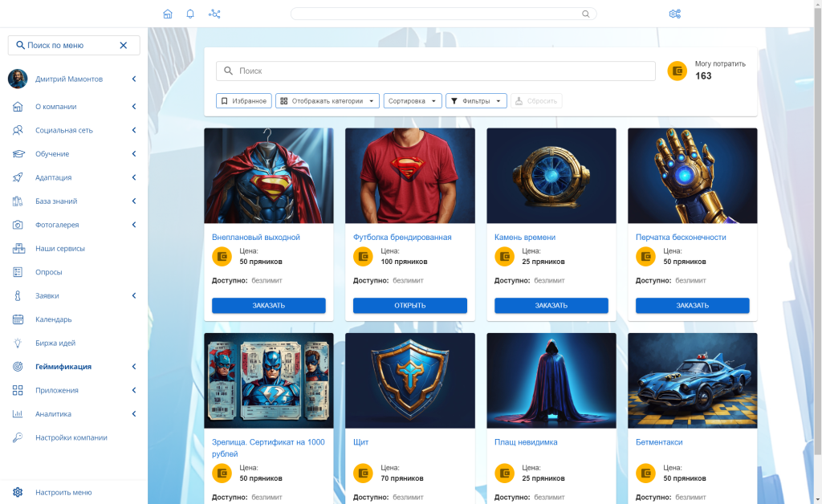Go to Календарь menu item
The width and height of the screenshot is (822, 504).
pyautogui.click(x=54, y=319)
